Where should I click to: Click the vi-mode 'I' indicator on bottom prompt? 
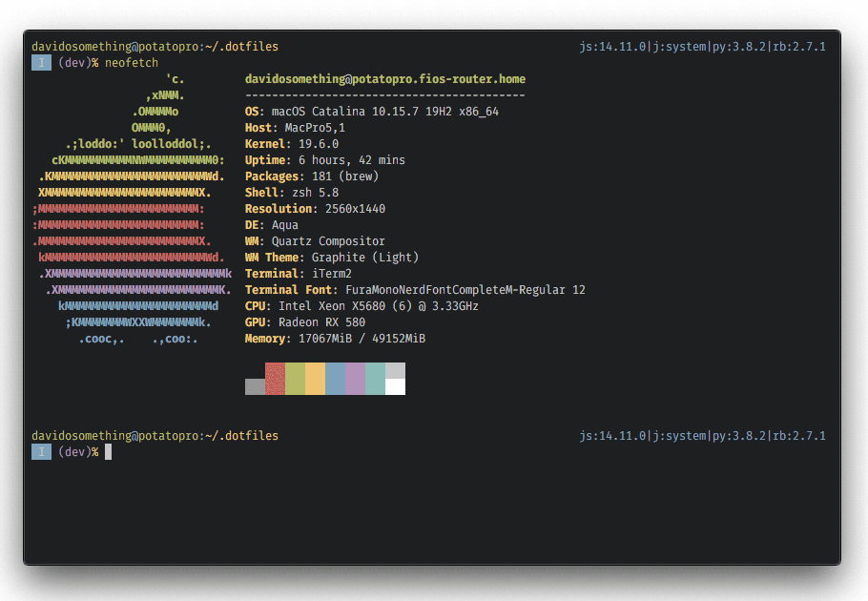click(42, 451)
